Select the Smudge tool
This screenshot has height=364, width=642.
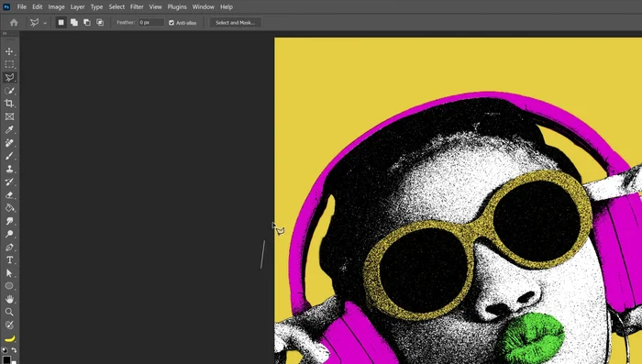[x=9, y=221]
